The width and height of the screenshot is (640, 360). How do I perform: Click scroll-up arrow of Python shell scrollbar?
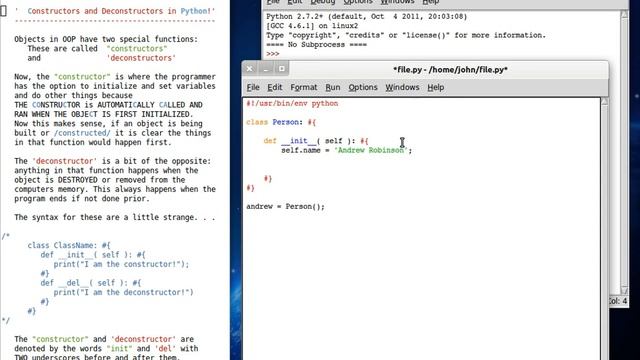(624, 14)
